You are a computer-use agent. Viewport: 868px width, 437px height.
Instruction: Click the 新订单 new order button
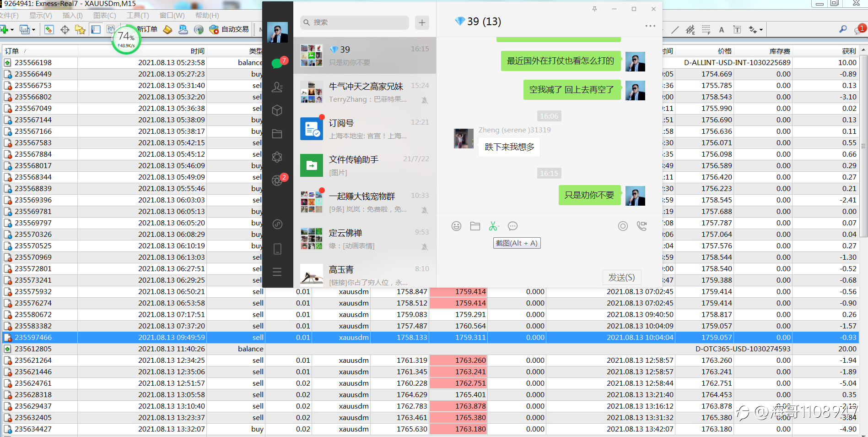146,29
